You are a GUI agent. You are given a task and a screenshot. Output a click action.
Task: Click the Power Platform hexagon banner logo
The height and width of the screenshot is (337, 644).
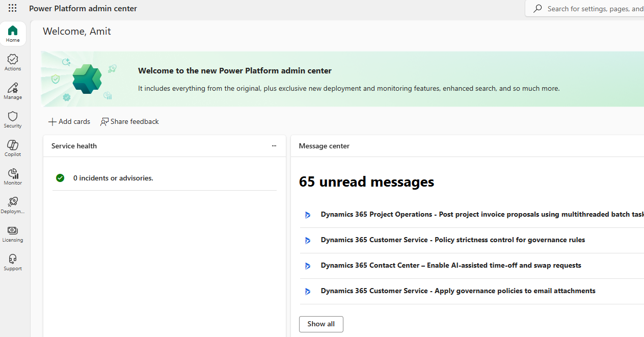click(x=87, y=79)
